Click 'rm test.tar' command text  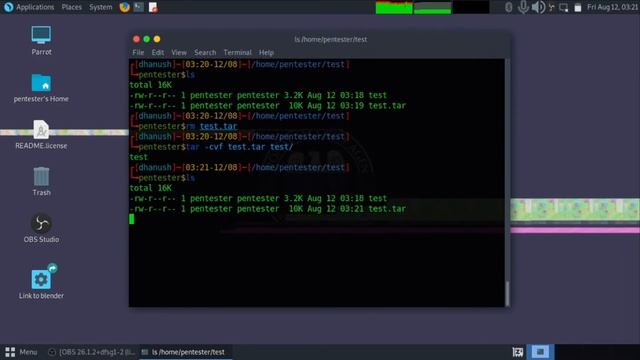pyautogui.click(x=211, y=127)
